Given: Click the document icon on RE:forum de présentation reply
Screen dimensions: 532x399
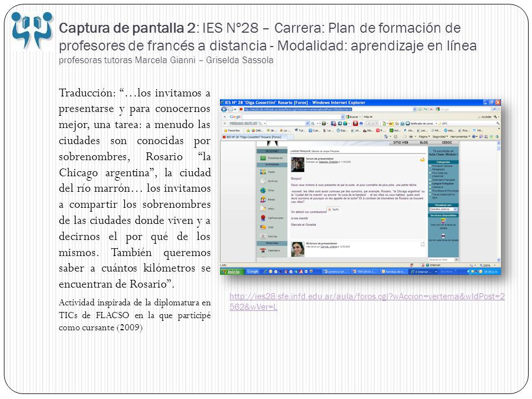Looking at the screenshot, I should [422, 244].
